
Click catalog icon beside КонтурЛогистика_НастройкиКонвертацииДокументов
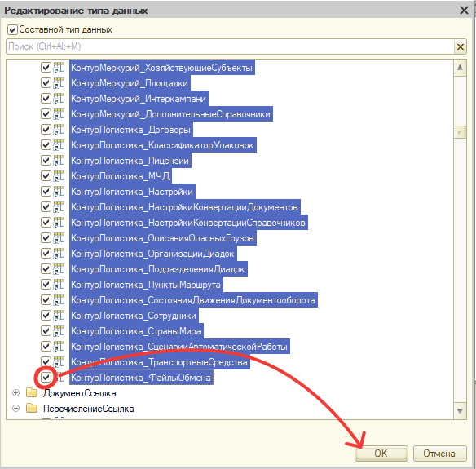click(x=59, y=207)
